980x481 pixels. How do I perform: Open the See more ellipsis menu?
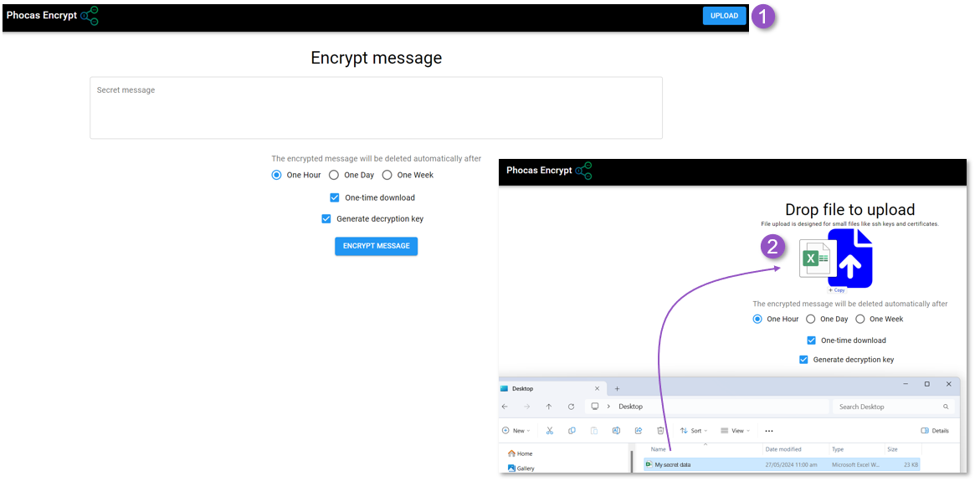click(769, 431)
